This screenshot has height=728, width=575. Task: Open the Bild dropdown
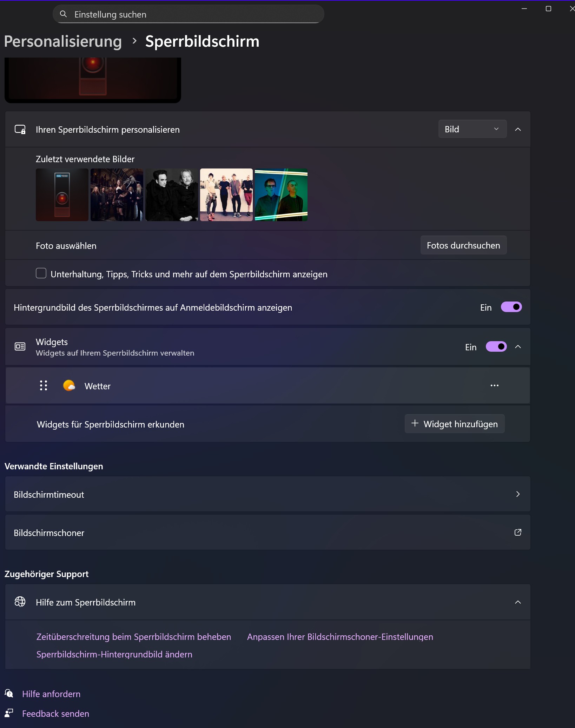[x=472, y=129]
